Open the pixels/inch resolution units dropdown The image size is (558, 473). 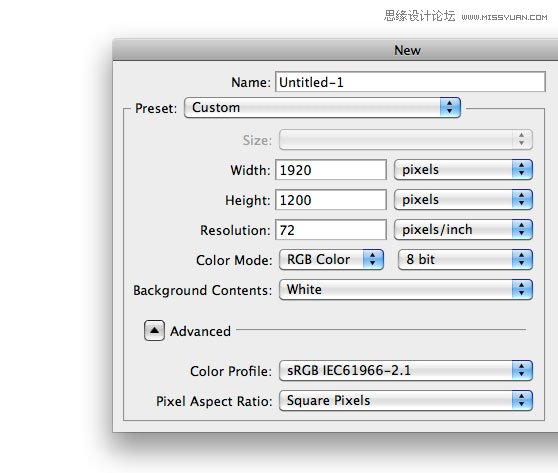click(463, 230)
